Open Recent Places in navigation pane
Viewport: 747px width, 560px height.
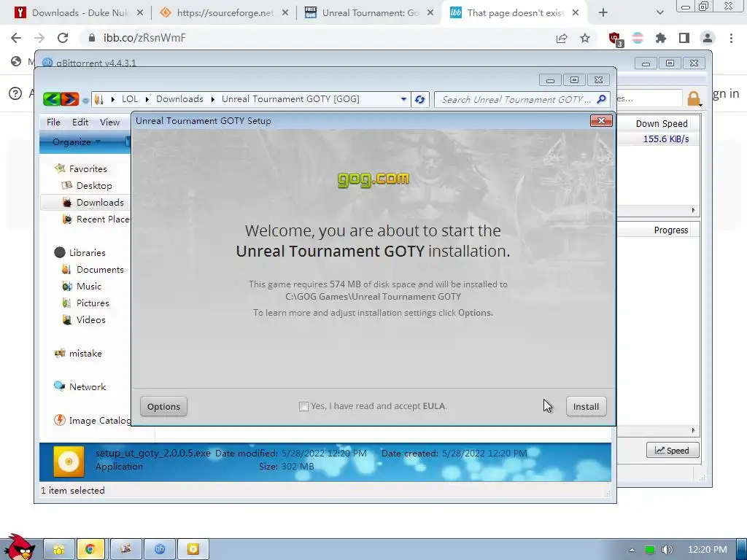pyautogui.click(x=102, y=219)
